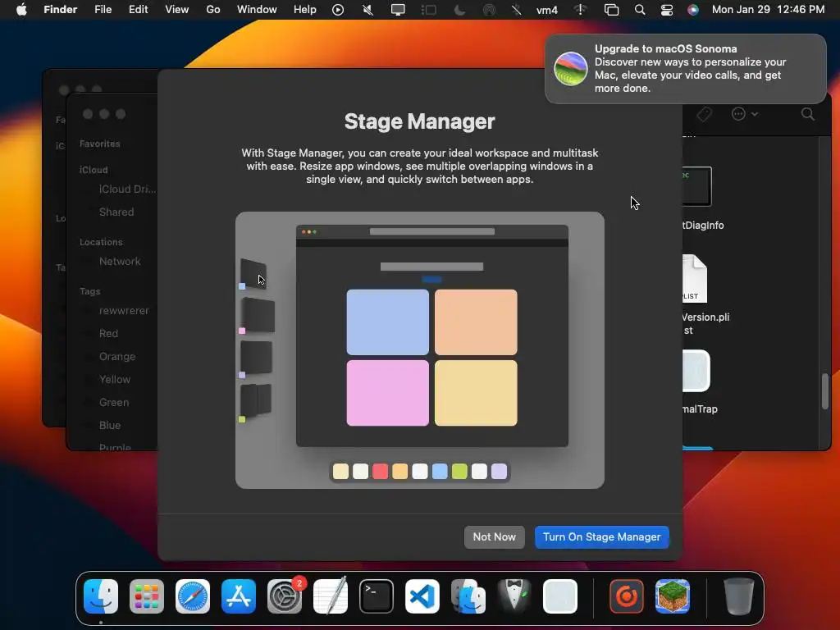Open TextEdit from the Dock
Image resolution: width=840 pixels, height=630 pixels.
331,596
